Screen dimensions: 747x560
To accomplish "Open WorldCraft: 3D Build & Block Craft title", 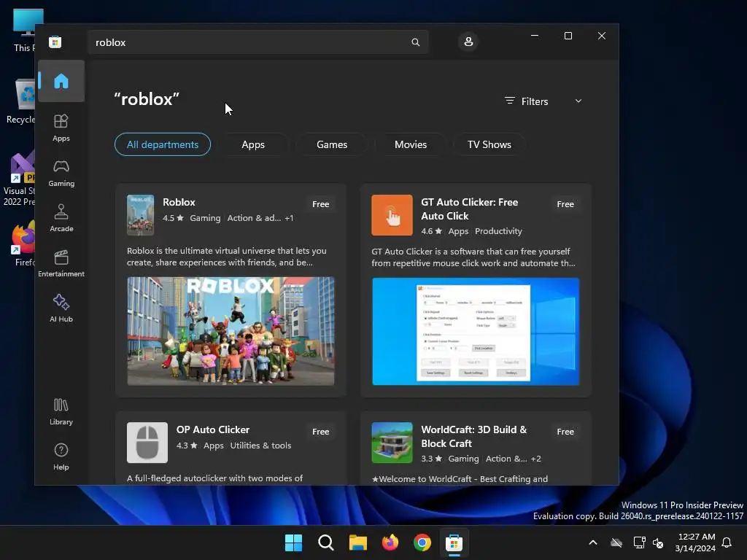I will coord(474,436).
